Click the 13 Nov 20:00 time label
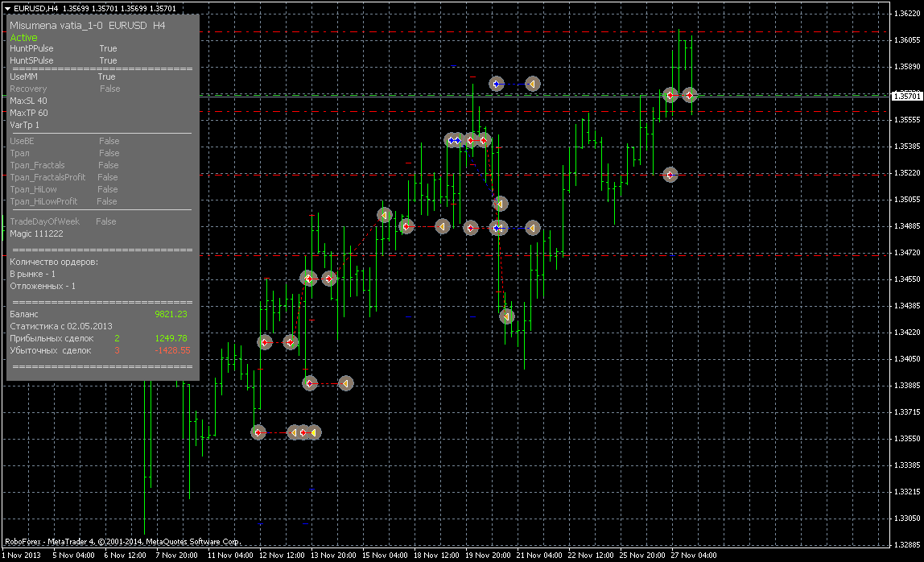924x562 pixels. (x=333, y=555)
